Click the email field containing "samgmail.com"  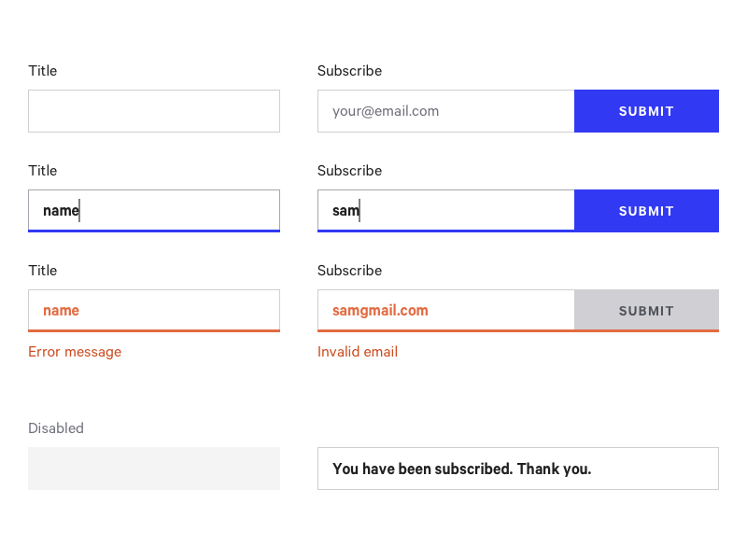click(x=445, y=311)
